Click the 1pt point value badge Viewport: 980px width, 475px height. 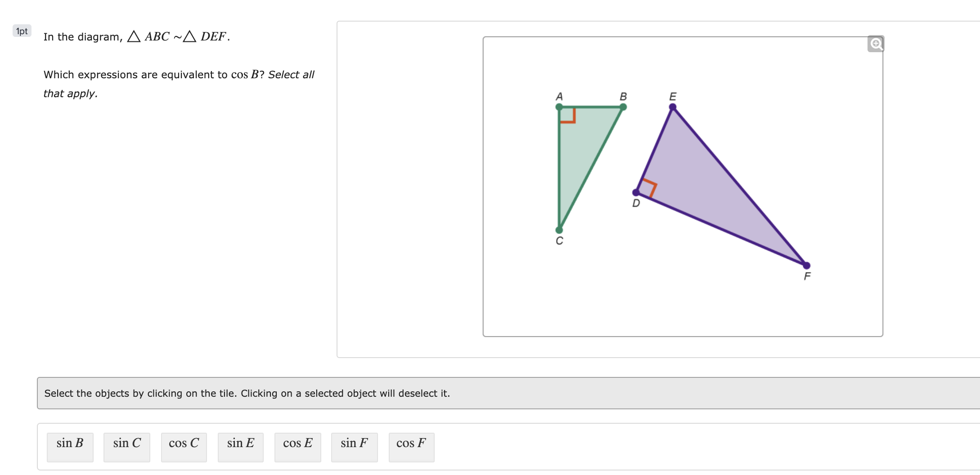point(21,31)
